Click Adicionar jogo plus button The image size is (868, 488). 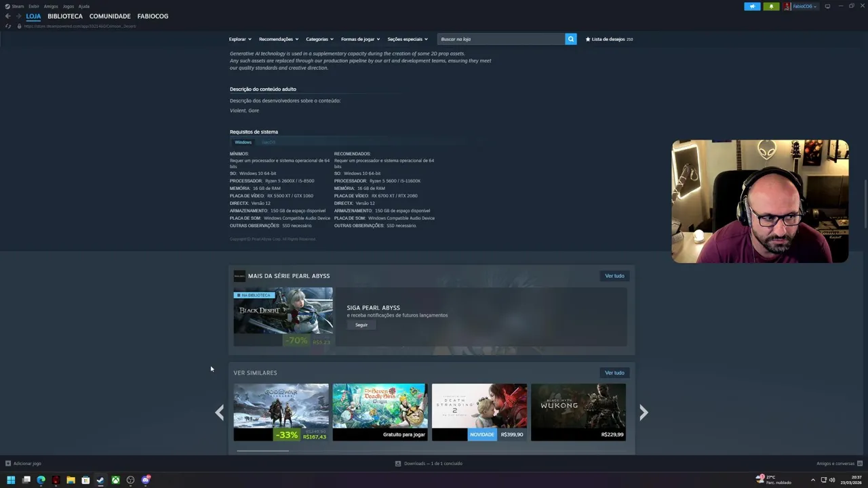23,464
